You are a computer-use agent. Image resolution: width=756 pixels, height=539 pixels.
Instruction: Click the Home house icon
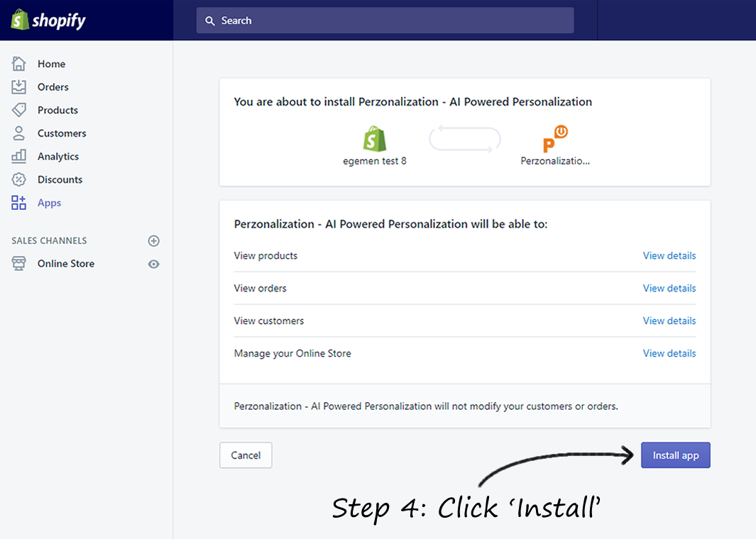tap(18, 64)
